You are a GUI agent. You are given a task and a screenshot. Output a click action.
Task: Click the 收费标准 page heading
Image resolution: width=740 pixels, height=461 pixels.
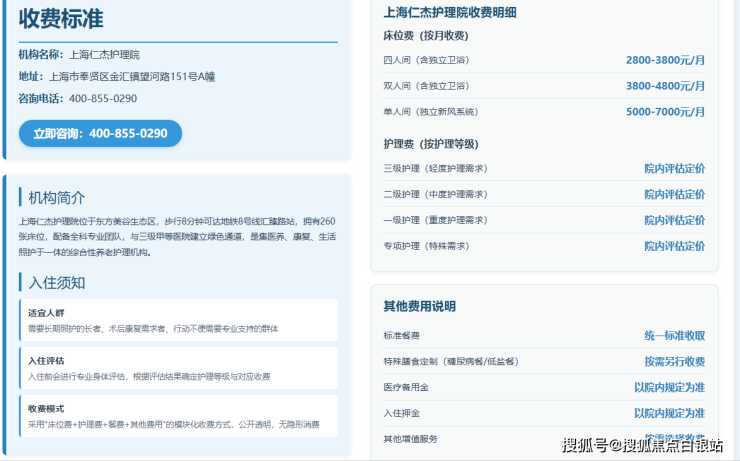(x=61, y=19)
